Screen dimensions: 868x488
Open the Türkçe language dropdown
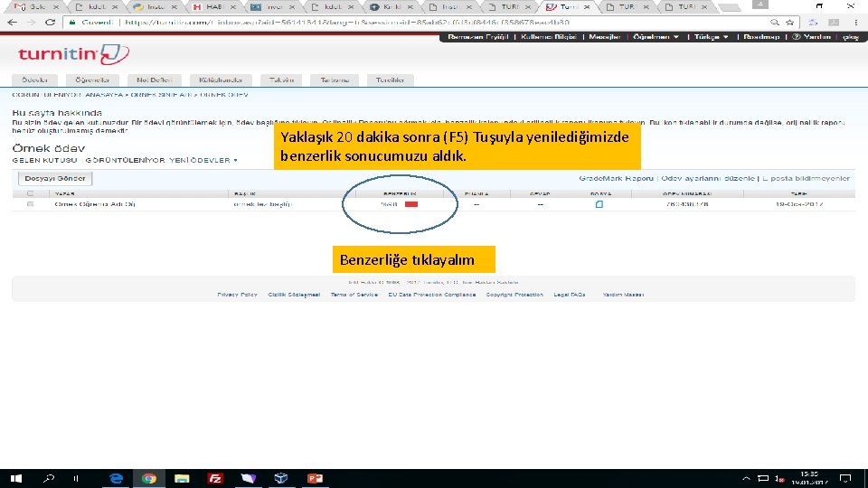pos(711,36)
